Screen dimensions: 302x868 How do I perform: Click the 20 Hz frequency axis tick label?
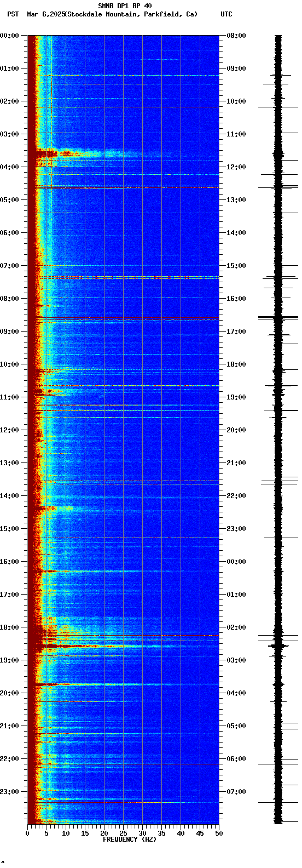click(x=104, y=833)
